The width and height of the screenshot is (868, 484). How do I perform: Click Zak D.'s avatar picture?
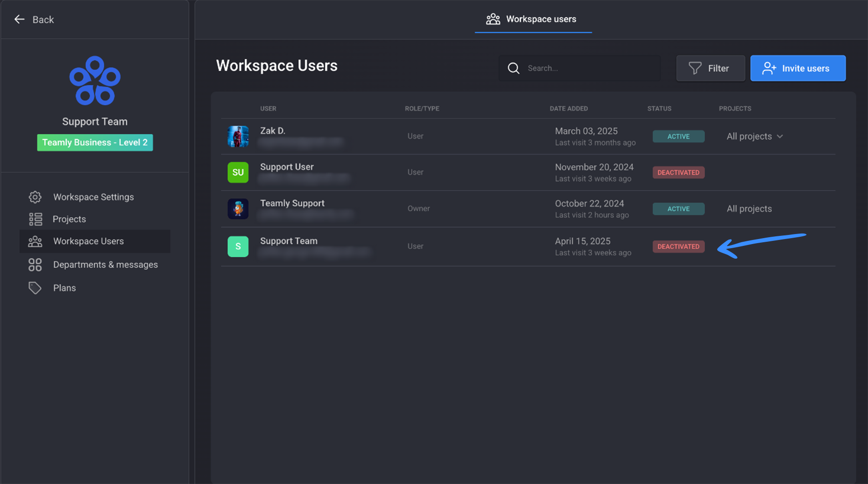coord(238,136)
